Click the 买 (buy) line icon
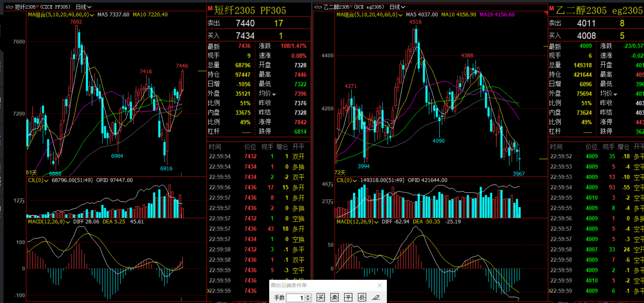This screenshot has height=303, width=644. [x=321, y=297]
